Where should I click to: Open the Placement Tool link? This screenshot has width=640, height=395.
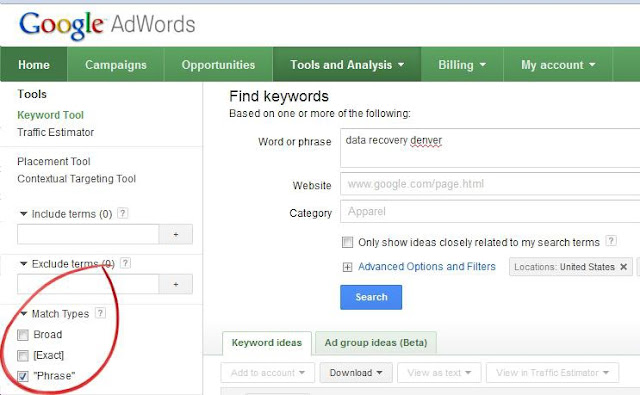pos(54,162)
